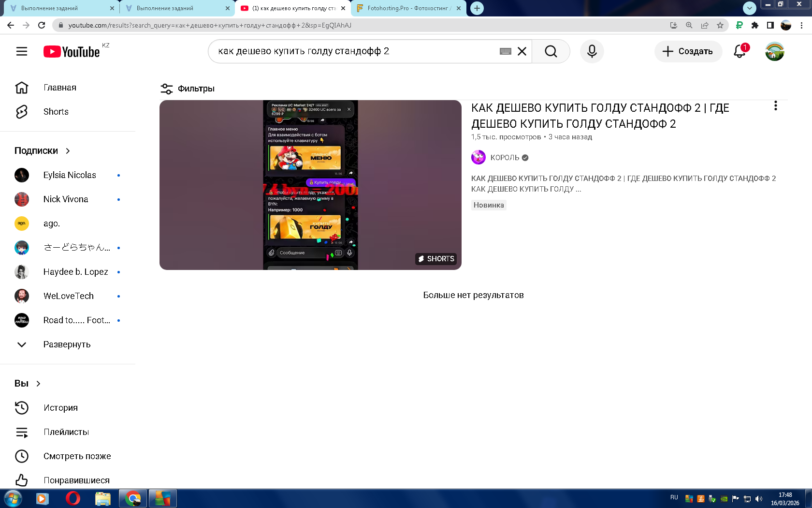This screenshot has width=812, height=508.
Task: Click the YouTube logo
Action: [x=72, y=52]
